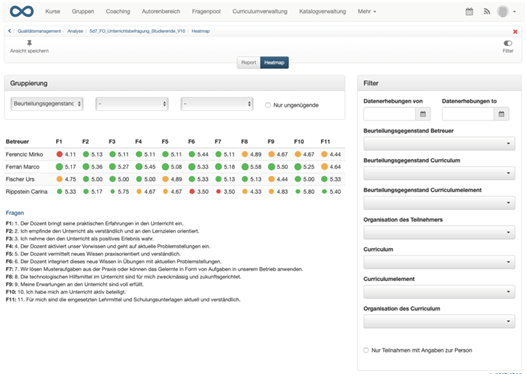
Task: Toggle the Filter switch
Action: pyautogui.click(x=508, y=43)
